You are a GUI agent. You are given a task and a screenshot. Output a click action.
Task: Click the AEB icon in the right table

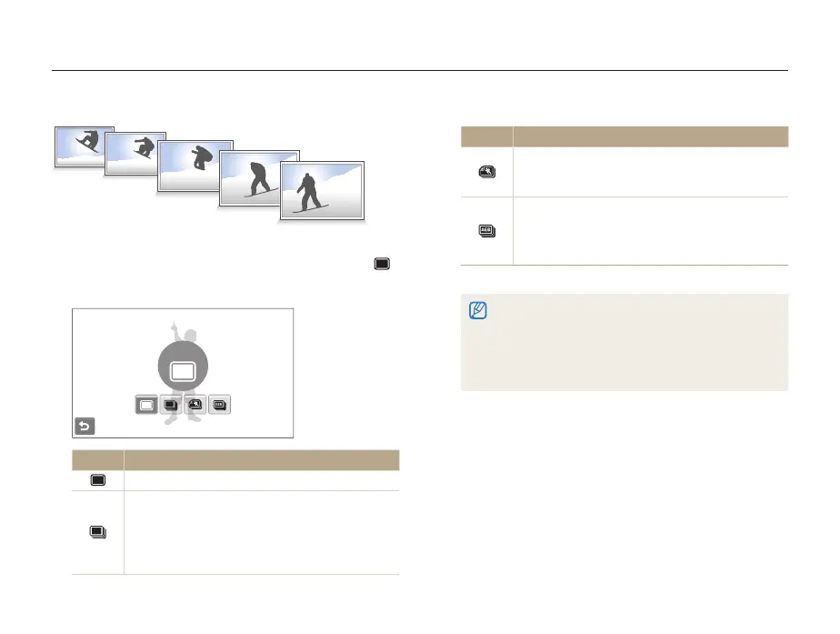[486, 231]
